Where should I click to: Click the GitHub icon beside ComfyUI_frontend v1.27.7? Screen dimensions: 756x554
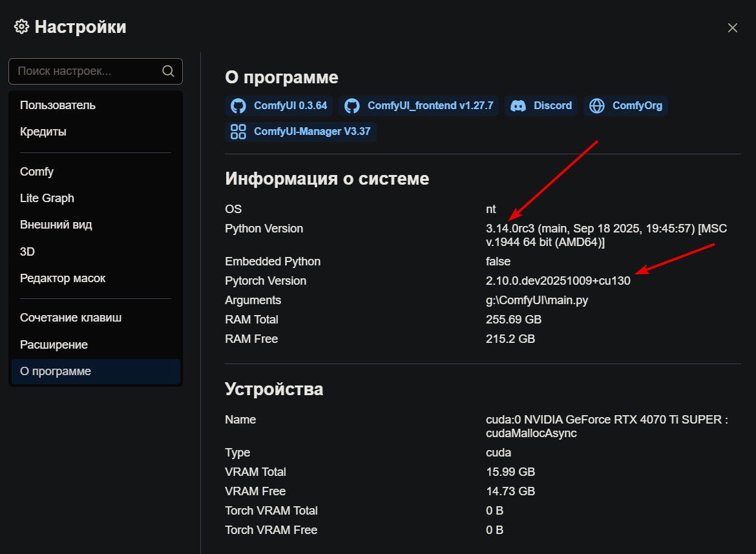click(x=352, y=105)
